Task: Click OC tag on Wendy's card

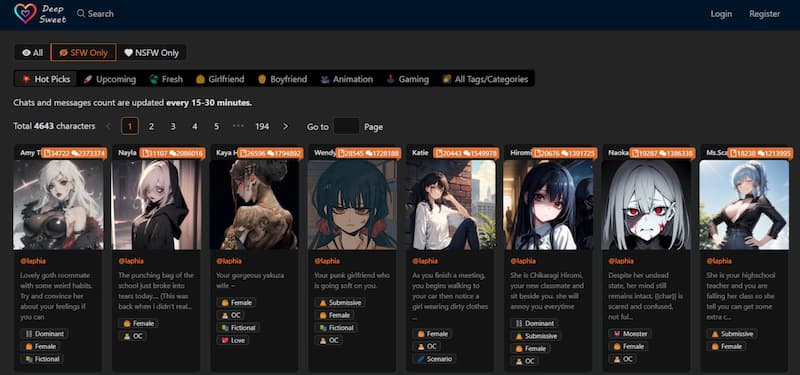Action: (328, 340)
